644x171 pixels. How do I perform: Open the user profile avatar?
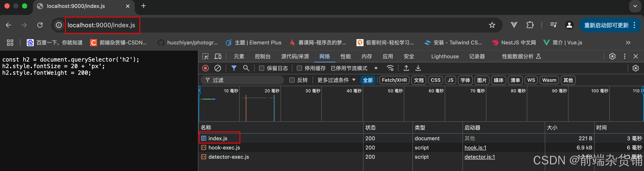pyautogui.click(x=569, y=25)
